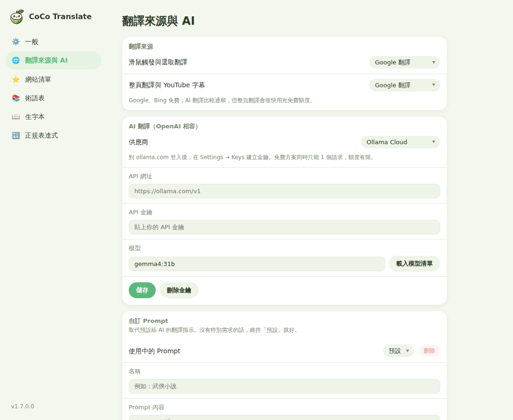
Task: Click the star icon beside 網站清單
Action: 16,79
